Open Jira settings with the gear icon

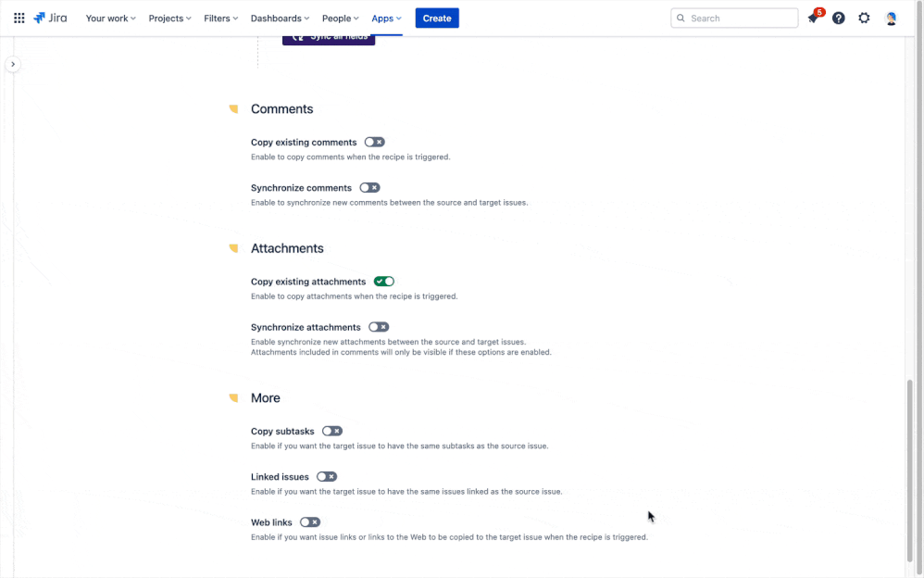863,18
